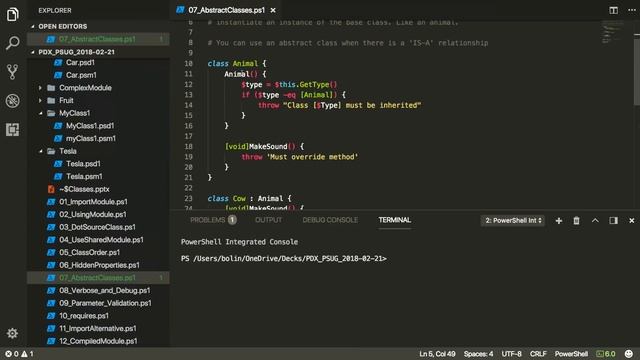Open 04_UseSharedModule.ps1 file

[x=101, y=240]
